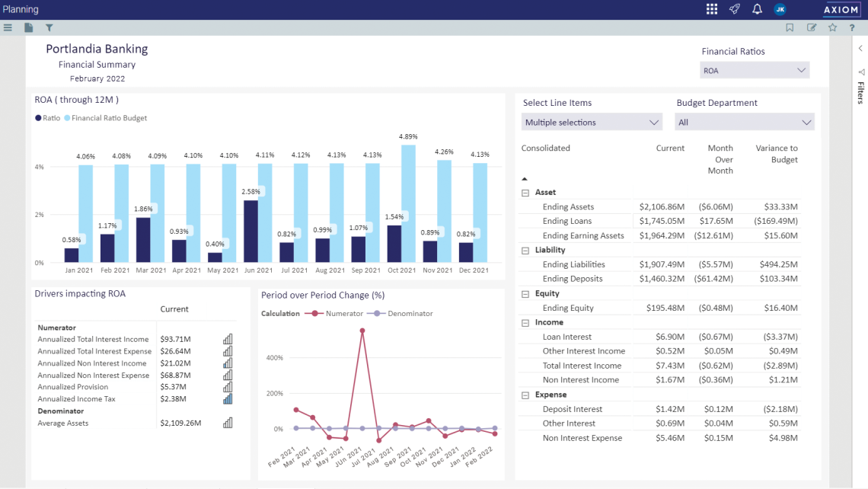Image resolution: width=868 pixels, height=489 pixels.
Task: Click Non Interest Expense value $5.46M
Action: pyautogui.click(x=670, y=438)
